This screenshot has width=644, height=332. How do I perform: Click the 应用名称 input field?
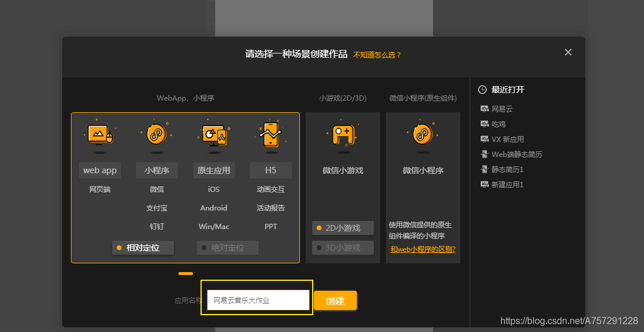(x=258, y=300)
